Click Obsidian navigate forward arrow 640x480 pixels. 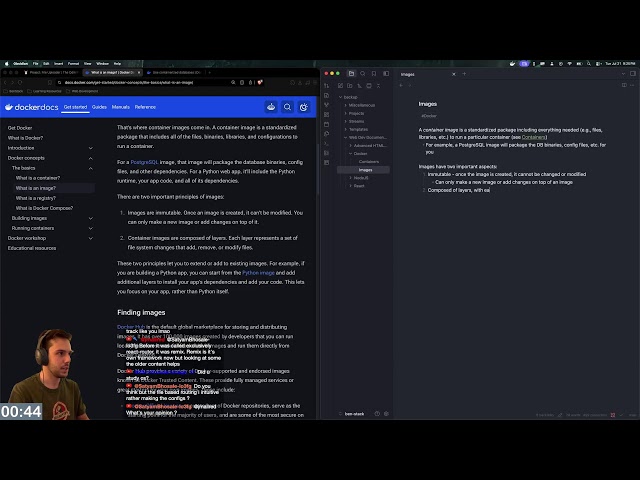(x=410, y=85)
